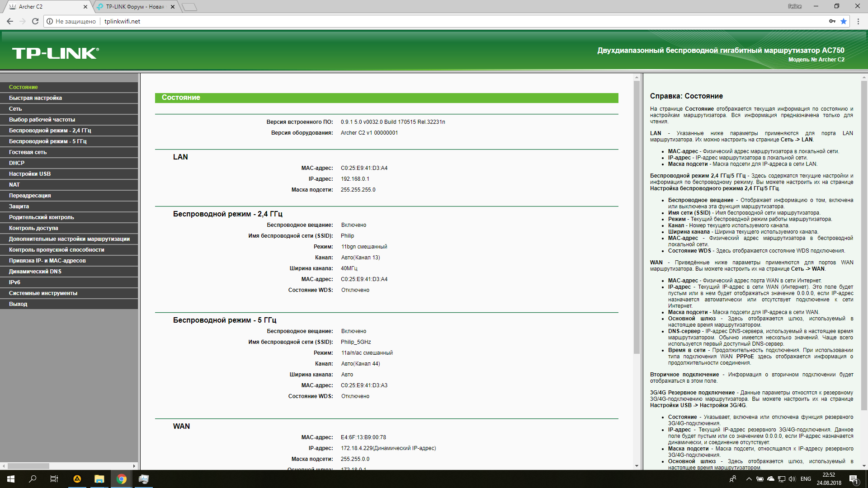Screen dimensions: 868x488
Task: Go back with the browser back arrow
Action: (x=10, y=21)
